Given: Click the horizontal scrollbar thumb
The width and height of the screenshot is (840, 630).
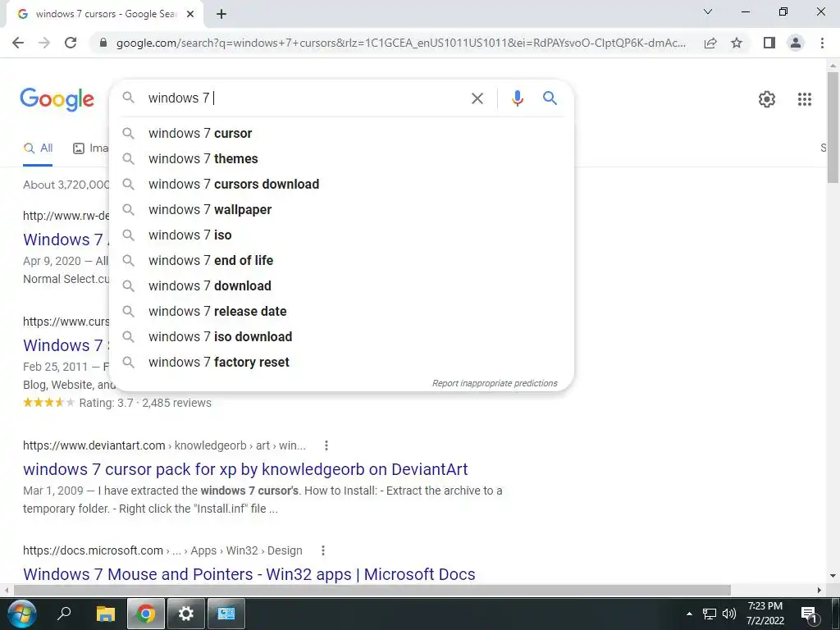Looking at the screenshot, I should [x=372, y=591].
